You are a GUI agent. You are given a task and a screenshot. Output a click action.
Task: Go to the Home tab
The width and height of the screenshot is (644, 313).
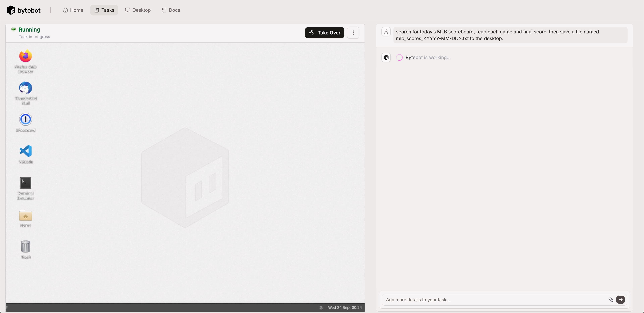(73, 10)
